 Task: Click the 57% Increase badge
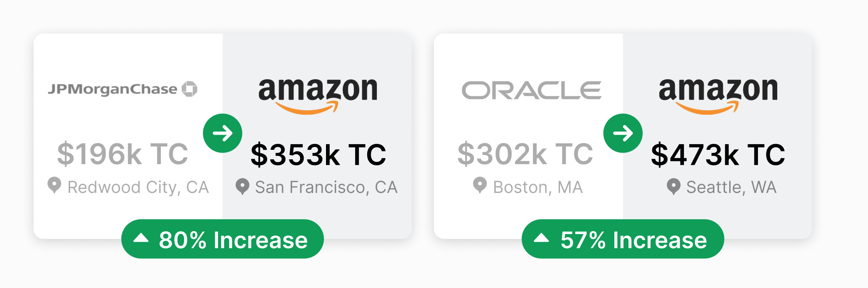(623, 239)
